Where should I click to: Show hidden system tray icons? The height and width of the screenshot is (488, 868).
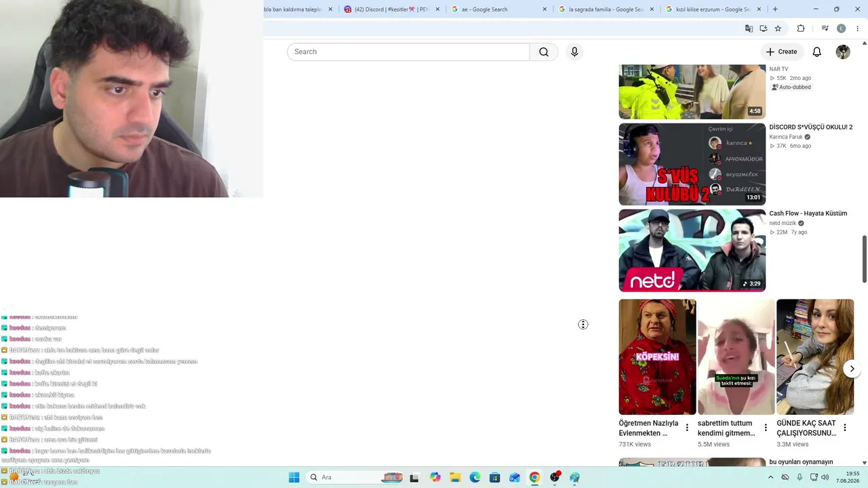coord(770,477)
